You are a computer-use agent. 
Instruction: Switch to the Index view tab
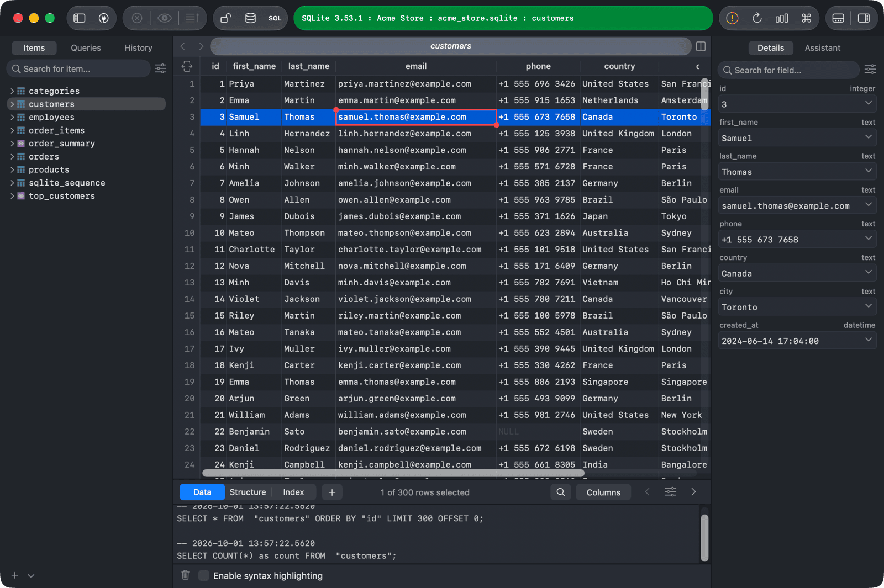tap(293, 492)
